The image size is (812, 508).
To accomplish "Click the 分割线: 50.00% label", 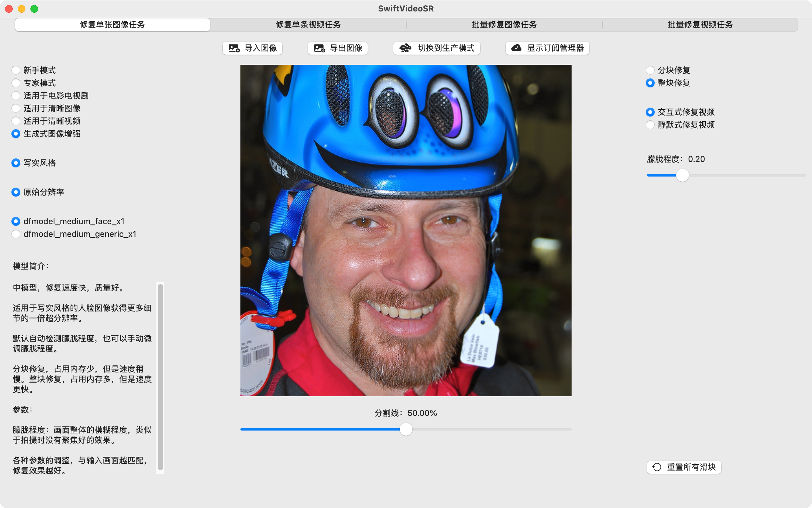I will 406,413.
